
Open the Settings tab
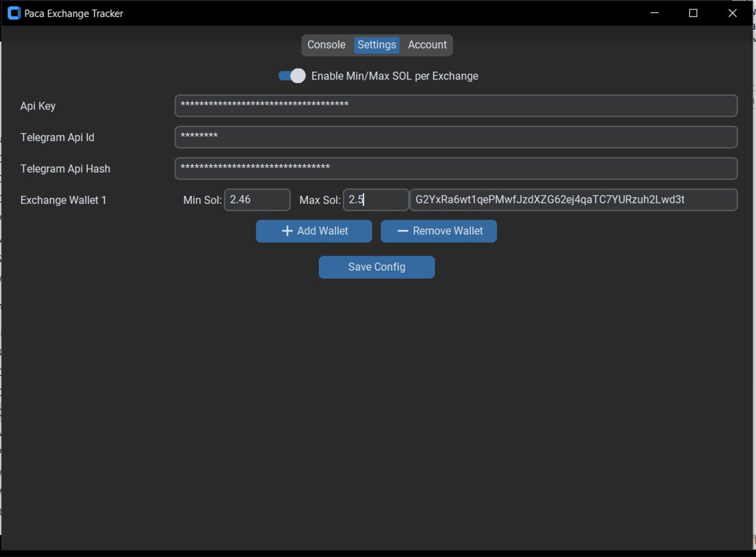[377, 45]
